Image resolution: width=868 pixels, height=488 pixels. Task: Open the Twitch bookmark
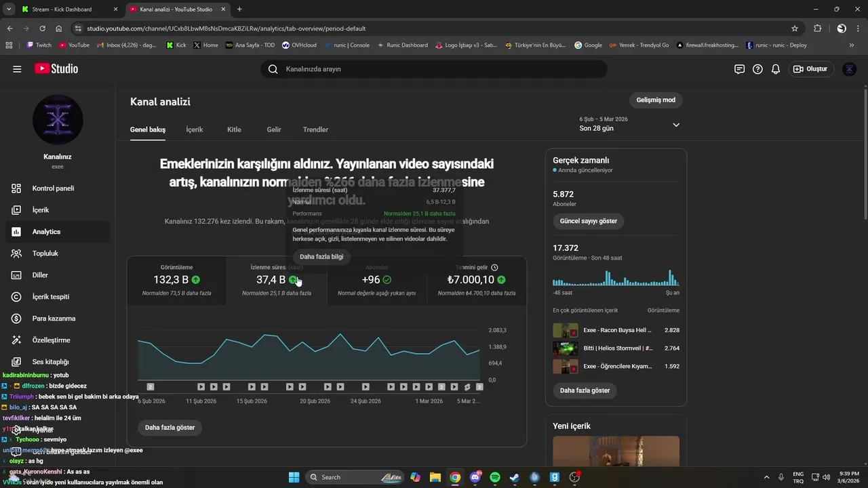pos(39,45)
